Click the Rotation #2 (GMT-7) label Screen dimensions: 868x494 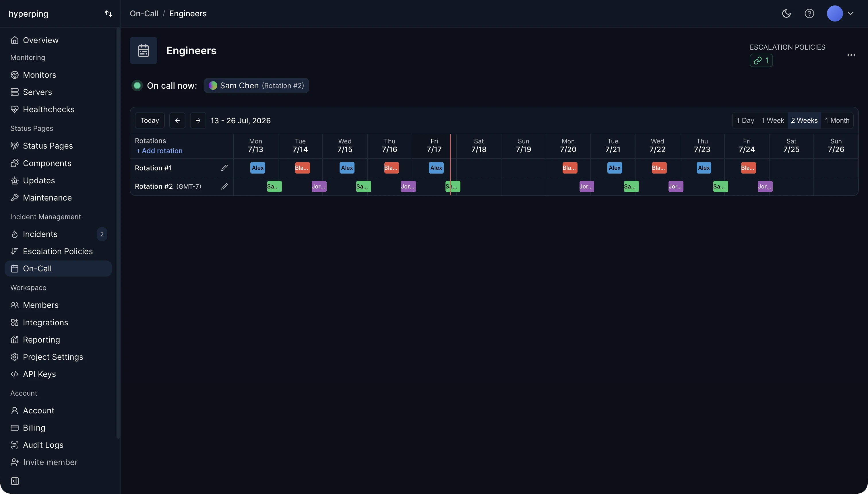point(168,186)
